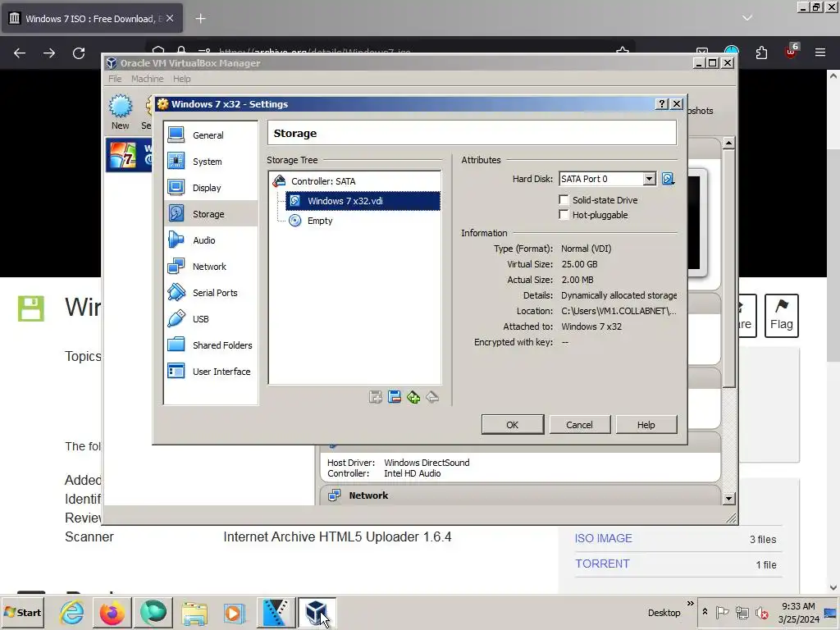This screenshot has width=840, height=630.
Task: Open USB settings category
Action: tap(211, 319)
